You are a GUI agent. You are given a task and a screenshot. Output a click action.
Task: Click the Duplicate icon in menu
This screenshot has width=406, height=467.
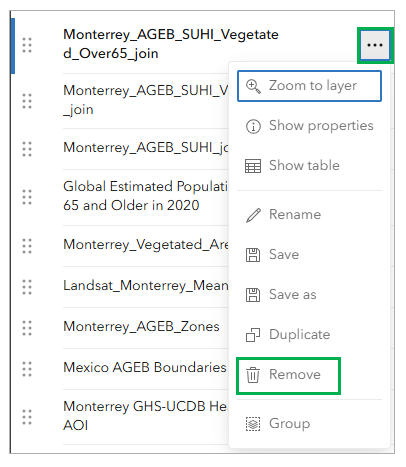click(253, 335)
